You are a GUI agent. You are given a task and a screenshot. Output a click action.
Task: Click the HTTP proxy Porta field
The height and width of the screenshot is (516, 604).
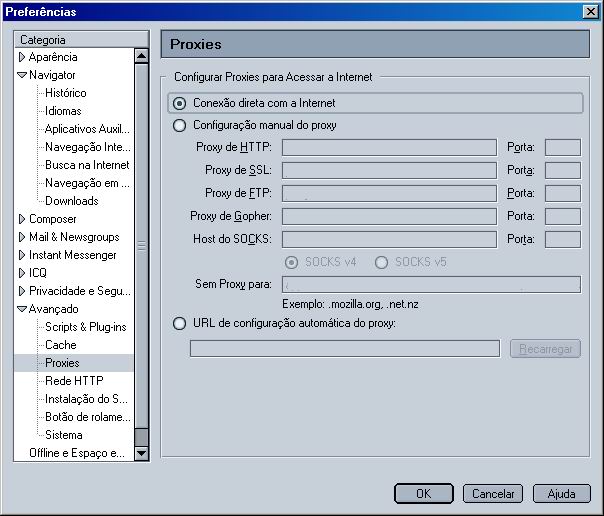(x=563, y=147)
